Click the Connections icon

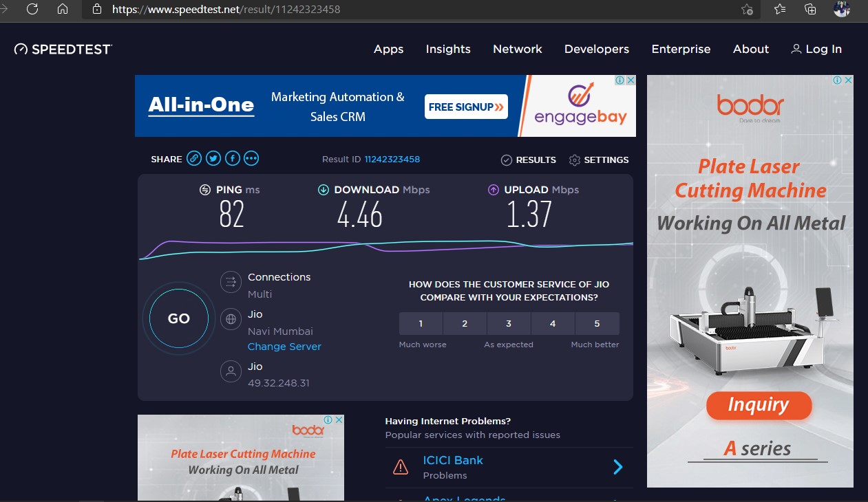click(x=231, y=282)
